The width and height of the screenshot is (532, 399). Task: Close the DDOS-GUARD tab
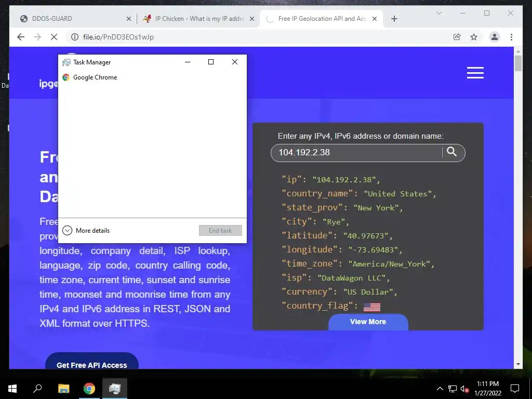click(x=129, y=19)
